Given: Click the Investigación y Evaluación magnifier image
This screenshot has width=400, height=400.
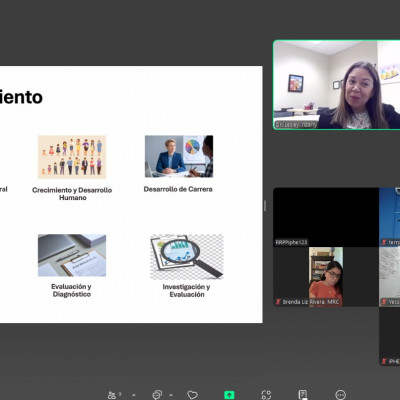Looking at the screenshot, I should pyautogui.click(x=187, y=257).
